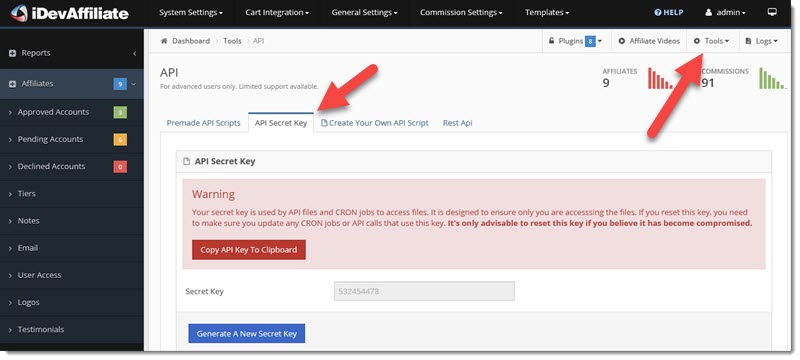The image size is (800, 360).
Task: Click the red Affiliates bar chart
Action: point(660,79)
